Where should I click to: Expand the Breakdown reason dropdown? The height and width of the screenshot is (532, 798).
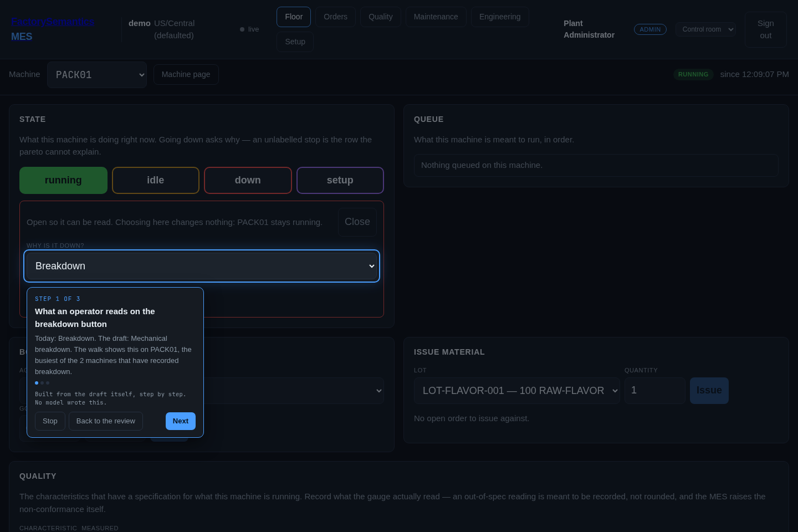pos(202,266)
